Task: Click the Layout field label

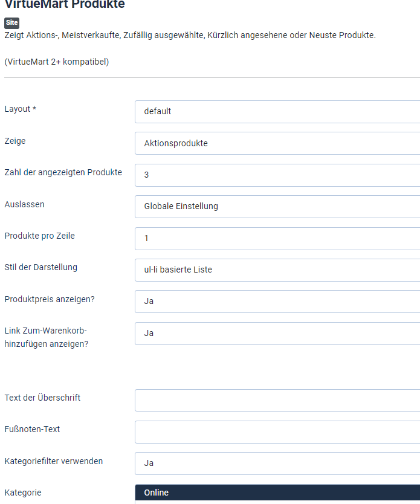Action: 21,109
